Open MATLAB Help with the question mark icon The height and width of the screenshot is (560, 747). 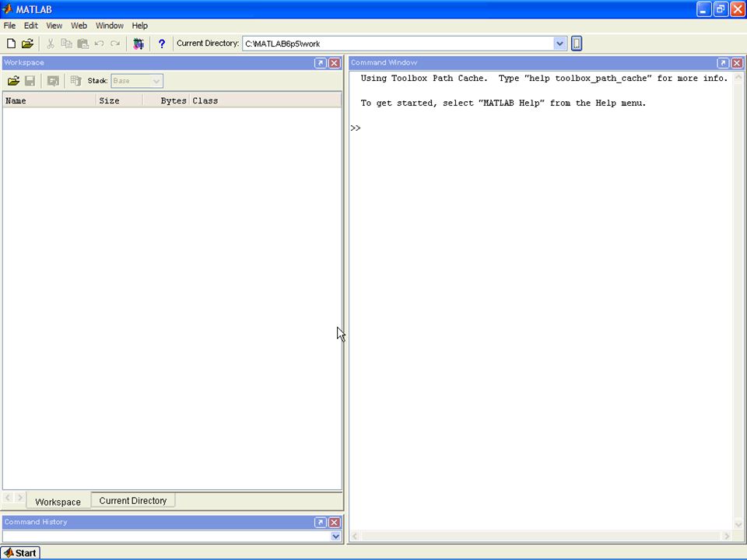(x=162, y=44)
